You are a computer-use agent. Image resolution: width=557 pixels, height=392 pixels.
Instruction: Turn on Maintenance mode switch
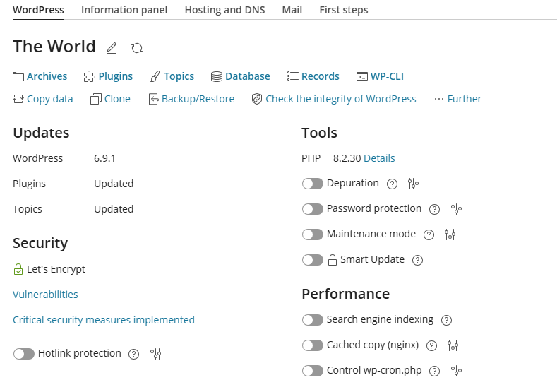pos(312,234)
